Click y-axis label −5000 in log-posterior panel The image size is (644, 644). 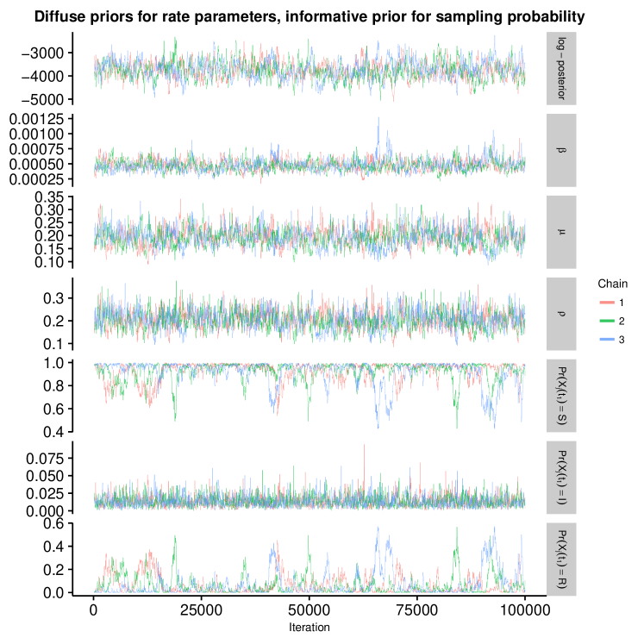tap(43, 99)
